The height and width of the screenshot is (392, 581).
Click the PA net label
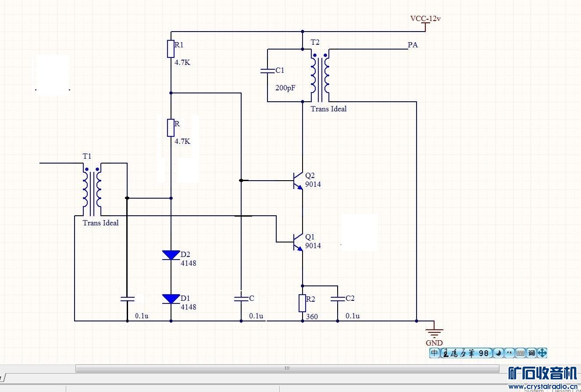point(413,45)
